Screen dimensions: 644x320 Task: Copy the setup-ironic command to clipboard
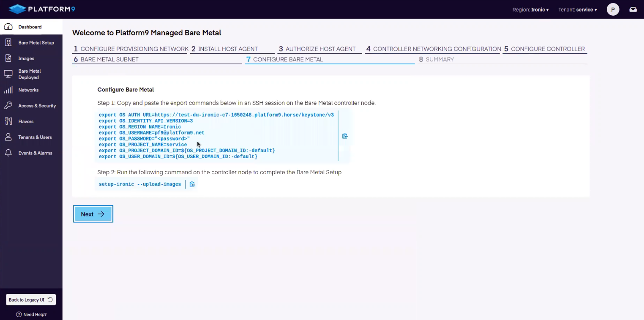[x=192, y=184]
